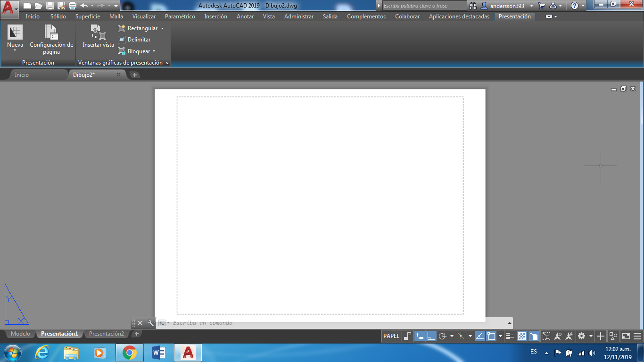Switch to the Sólido ribbon tab
644x362 pixels.
pos(58,16)
